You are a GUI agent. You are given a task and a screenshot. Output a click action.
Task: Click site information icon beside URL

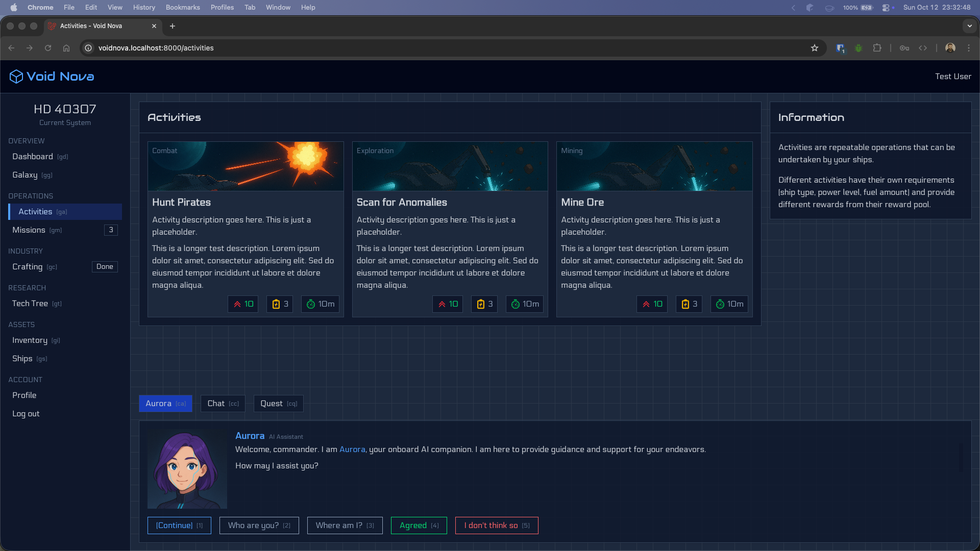point(88,48)
